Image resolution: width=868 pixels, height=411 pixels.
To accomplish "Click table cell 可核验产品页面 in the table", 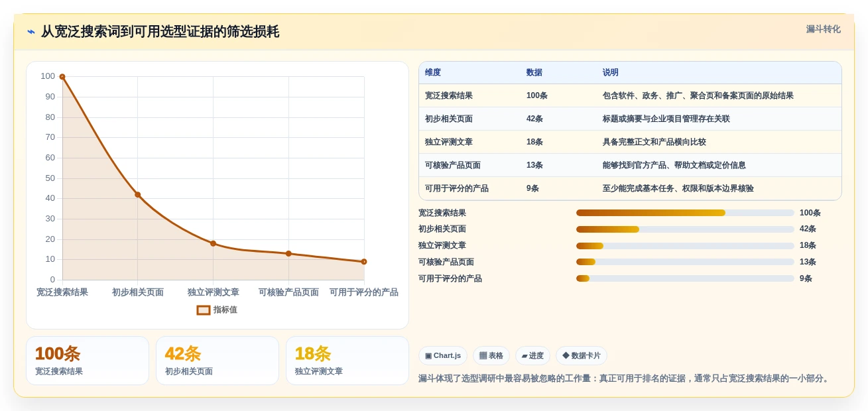I will pyautogui.click(x=453, y=165).
